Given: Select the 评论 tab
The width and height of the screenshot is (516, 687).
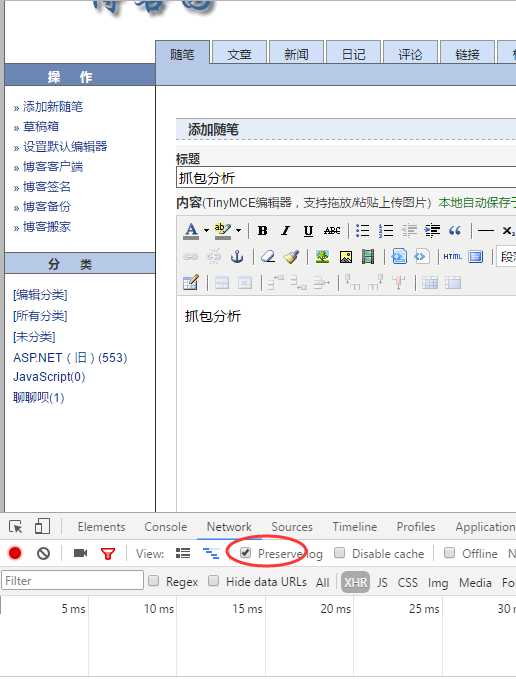Looking at the screenshot, I should tap(410, 53).
